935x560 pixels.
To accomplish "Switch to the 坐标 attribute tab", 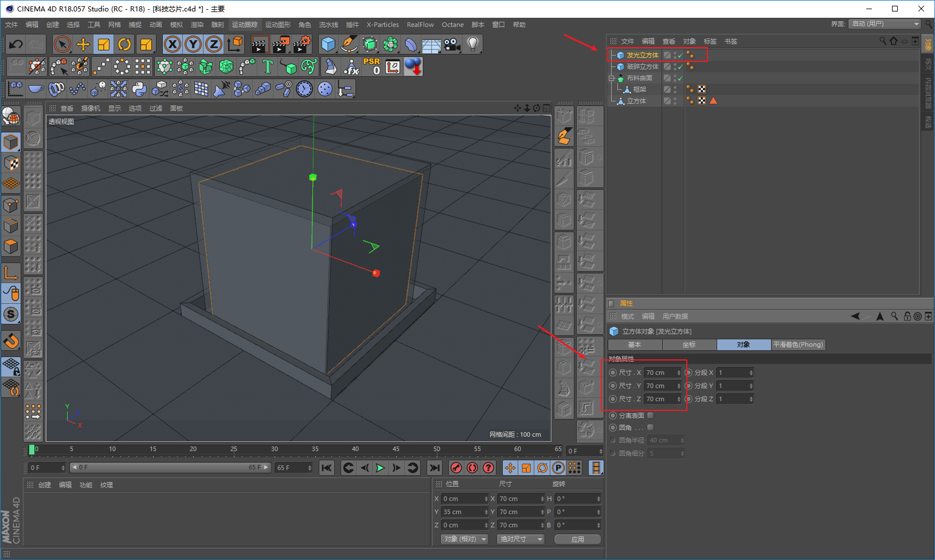I will pyautogui.click(x=689, y=344).
